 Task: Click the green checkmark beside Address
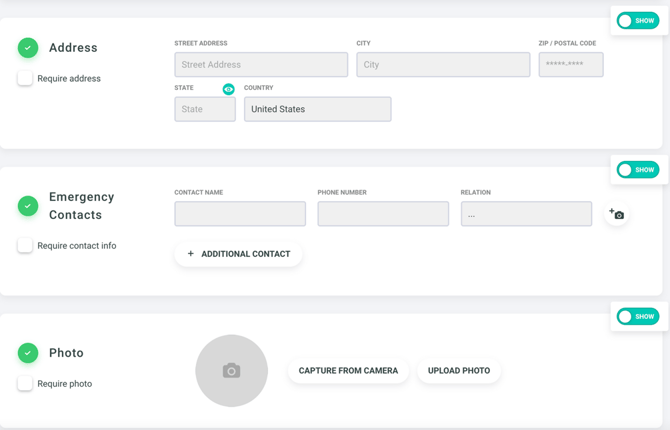[28, 47]
